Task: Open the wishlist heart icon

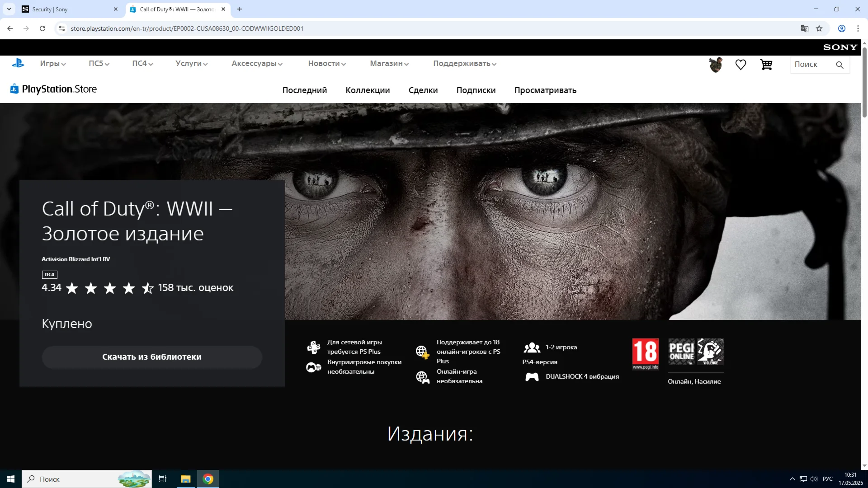Action: [x=741, y=65]
